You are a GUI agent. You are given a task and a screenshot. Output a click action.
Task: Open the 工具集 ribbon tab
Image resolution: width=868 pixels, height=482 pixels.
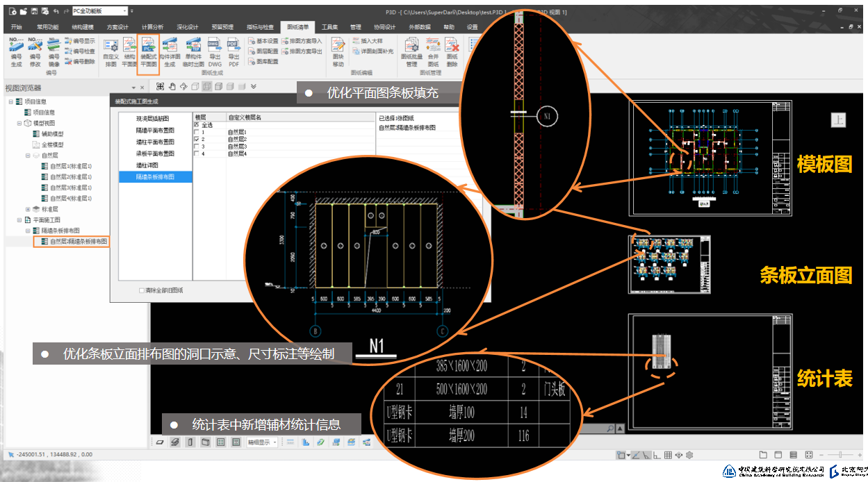pos(329,27)
